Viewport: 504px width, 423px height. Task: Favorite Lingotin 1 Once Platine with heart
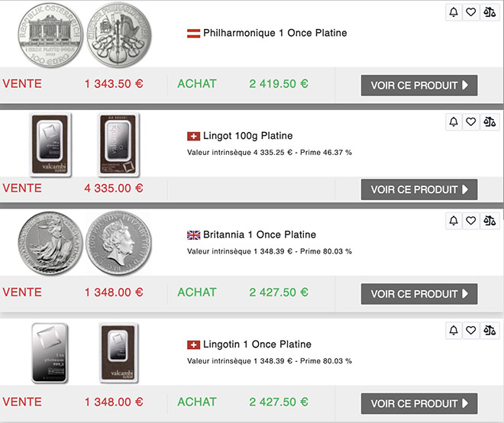[x=471, y=331]
